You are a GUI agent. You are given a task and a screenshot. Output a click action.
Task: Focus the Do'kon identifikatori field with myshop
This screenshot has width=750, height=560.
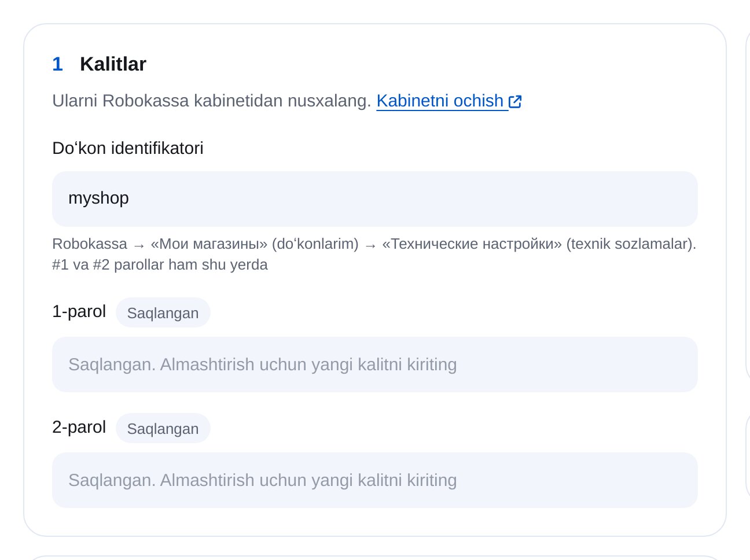coord(374,198)
